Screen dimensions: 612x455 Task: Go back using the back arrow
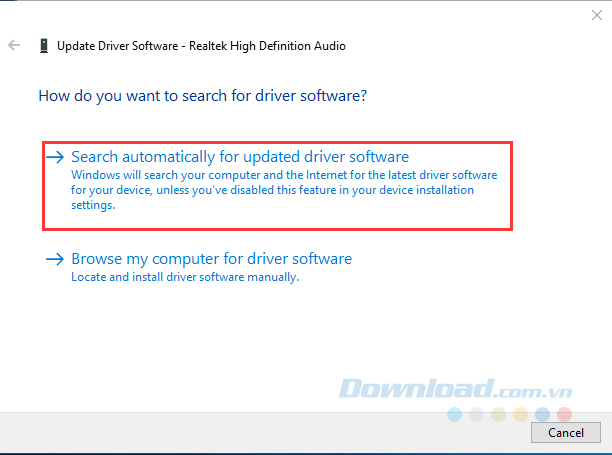(14, 45)
